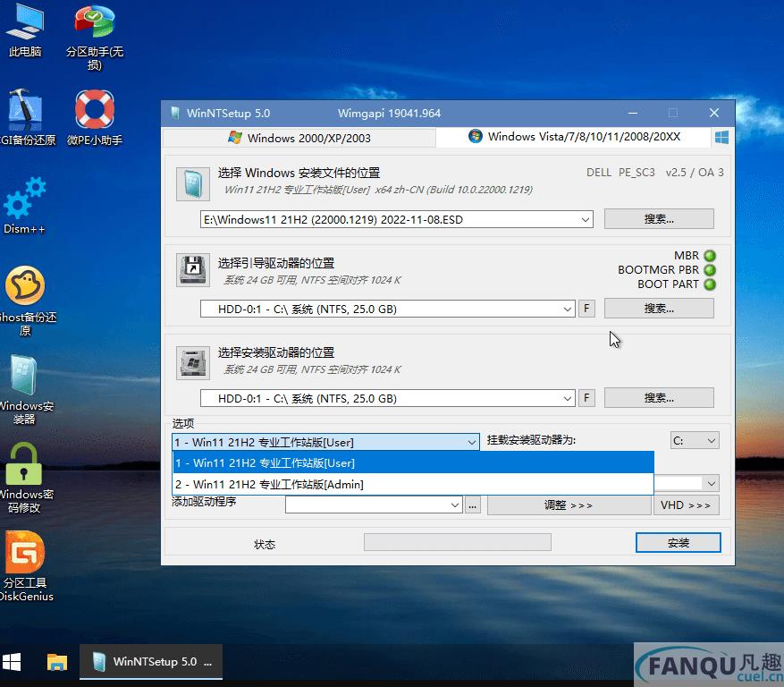This screenshot has height=687, width=784.
Task: Browse for drivers with the ... button
Action: pos(473,505)
